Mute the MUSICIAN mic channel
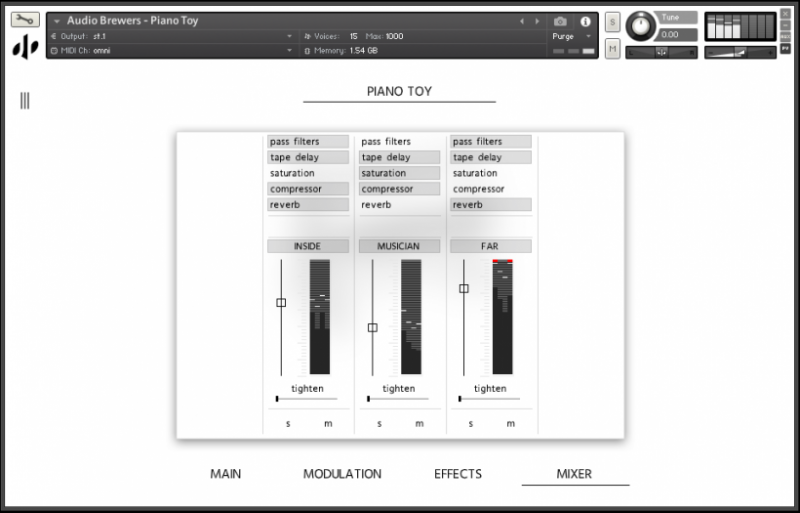The image size is (800, 513). pyautogui.click(x=419, y=424)
